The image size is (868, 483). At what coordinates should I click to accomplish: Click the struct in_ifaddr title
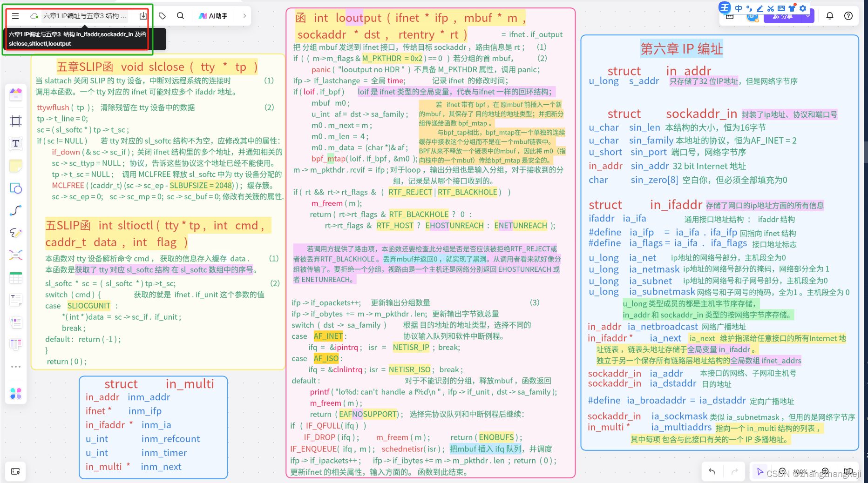tap(645, 205)
